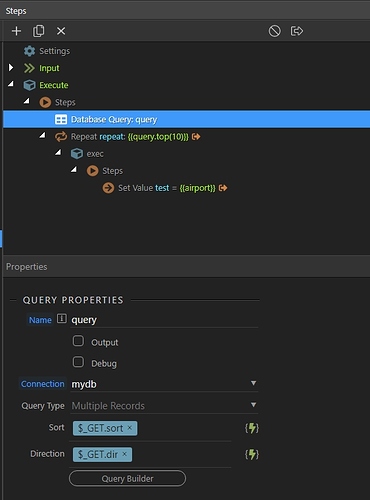Collapse the Execute tree node
The height and width of the screenshot is (500, 370).
(x=11, y=84)
